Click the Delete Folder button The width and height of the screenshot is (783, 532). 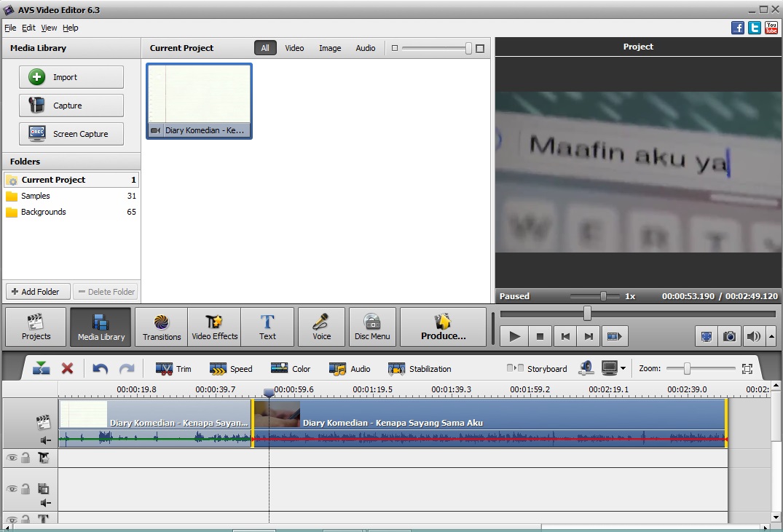(106, 291)
